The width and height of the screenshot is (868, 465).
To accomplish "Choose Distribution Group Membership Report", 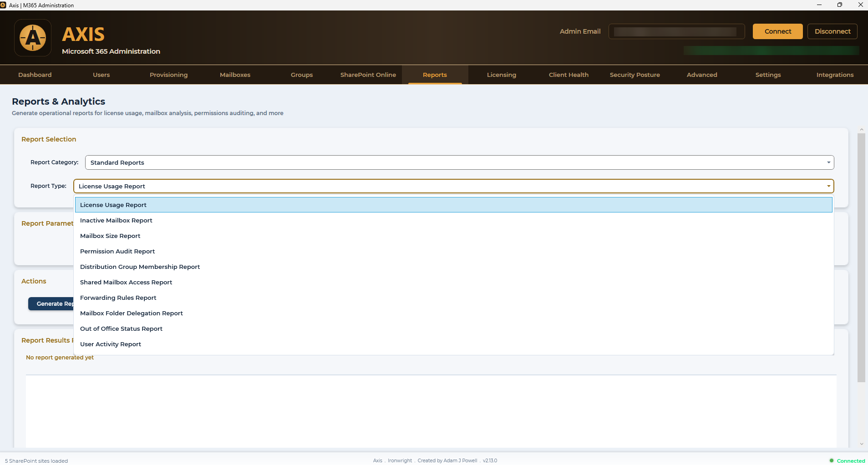I will click(453, 267).
